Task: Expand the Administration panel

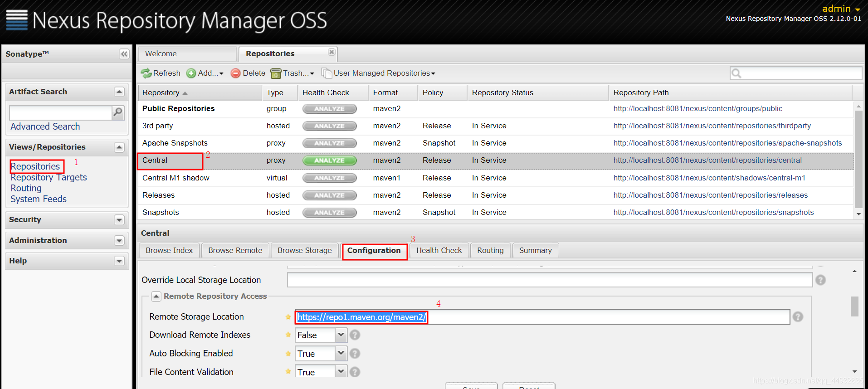Action: [119, 240]
